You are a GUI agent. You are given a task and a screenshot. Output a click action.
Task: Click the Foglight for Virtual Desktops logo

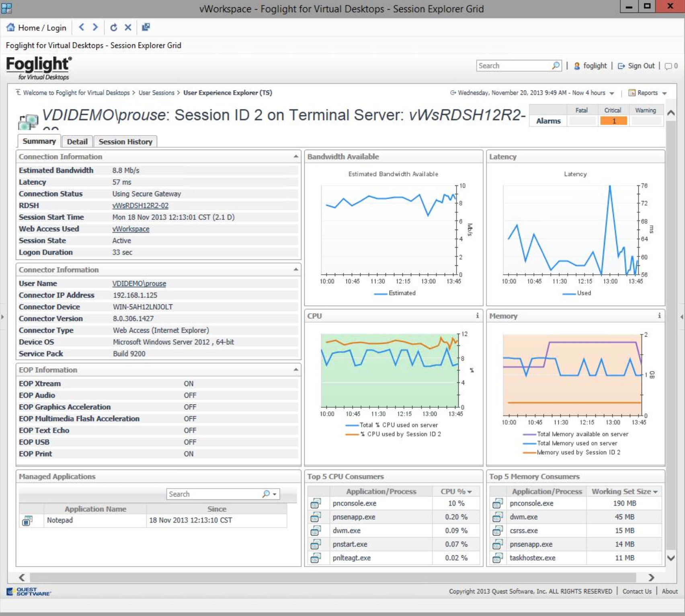click(x=39, y=68)
